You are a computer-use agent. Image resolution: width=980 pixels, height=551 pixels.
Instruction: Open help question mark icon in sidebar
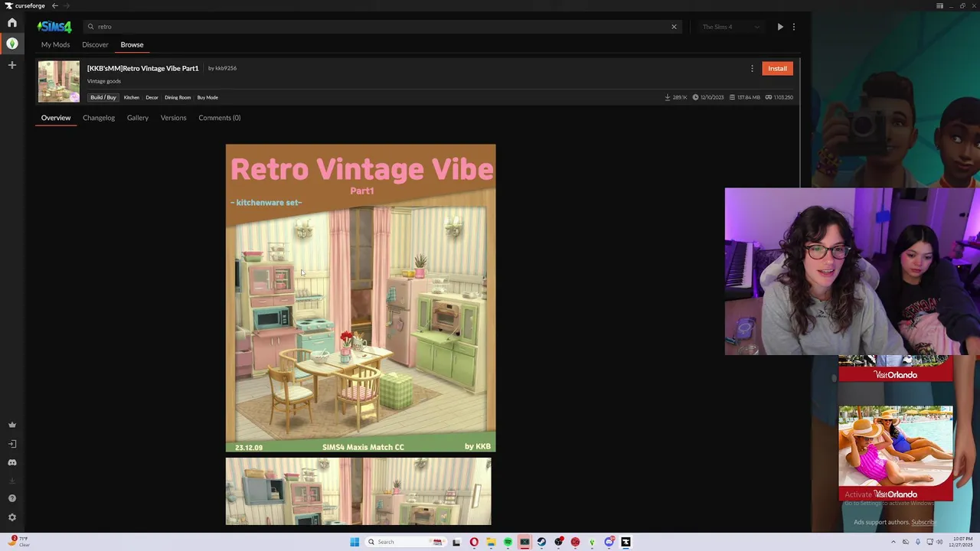point(11,498)
